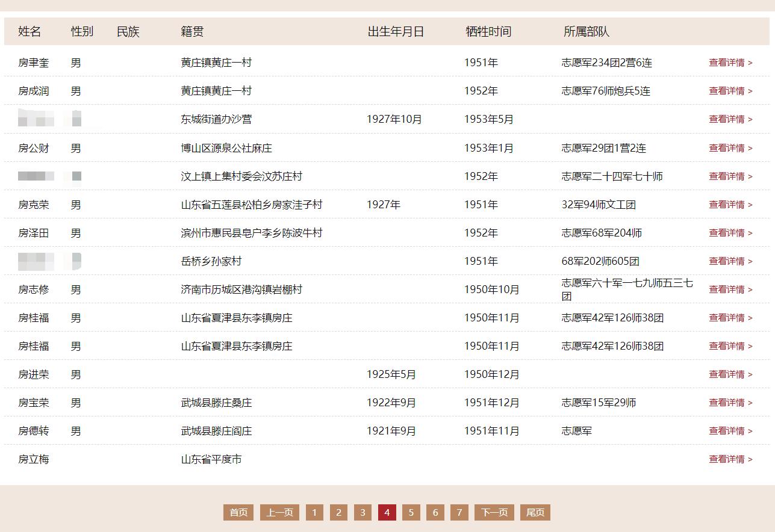The height and width of the screenshot is (532, 775).
Task: Click 查看详情 for 房宝荣
Action: pos(730,403)
